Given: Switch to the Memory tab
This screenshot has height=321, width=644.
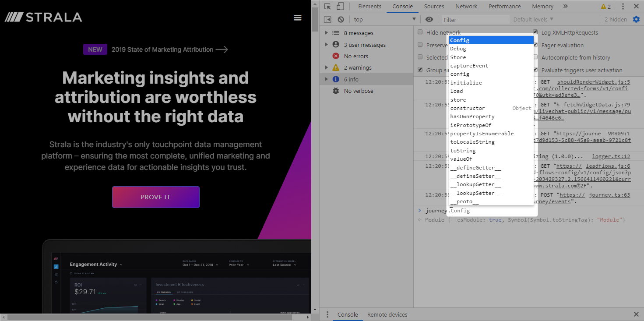Looking at the screenshot, I should 542,6.
